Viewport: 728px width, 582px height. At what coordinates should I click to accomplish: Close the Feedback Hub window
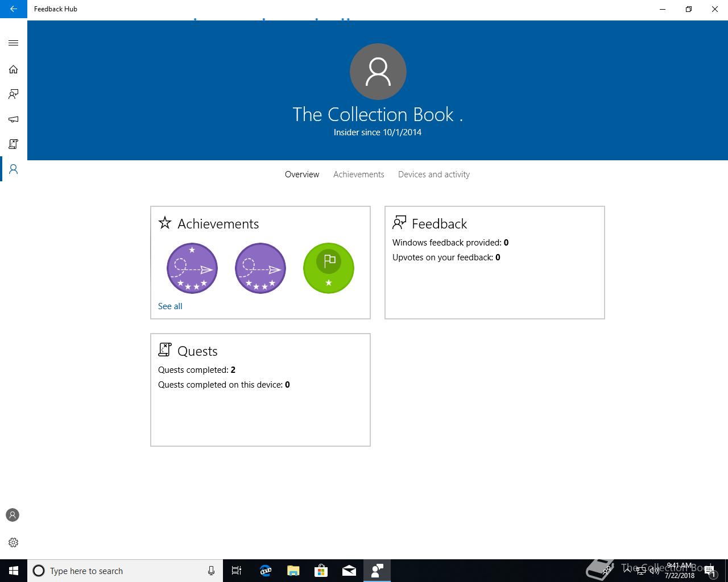(x=715, y=9)
